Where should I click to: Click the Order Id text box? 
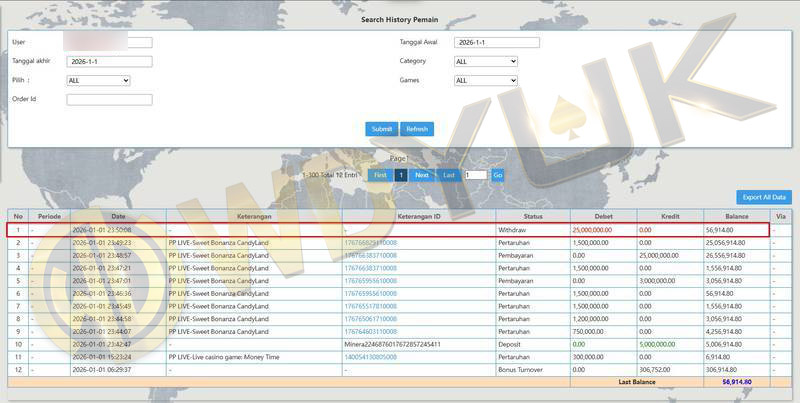109,99
